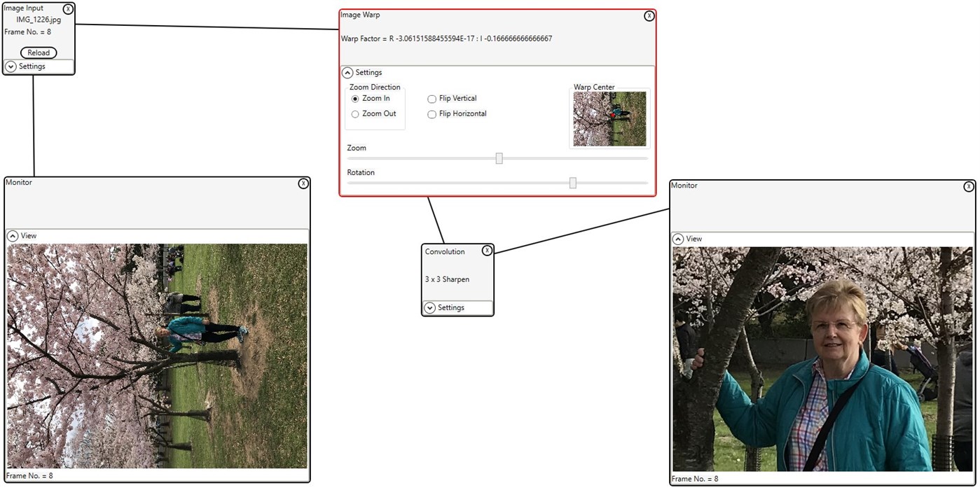Click Frame No. = 8 in Image Input

[x=27, y=32]
